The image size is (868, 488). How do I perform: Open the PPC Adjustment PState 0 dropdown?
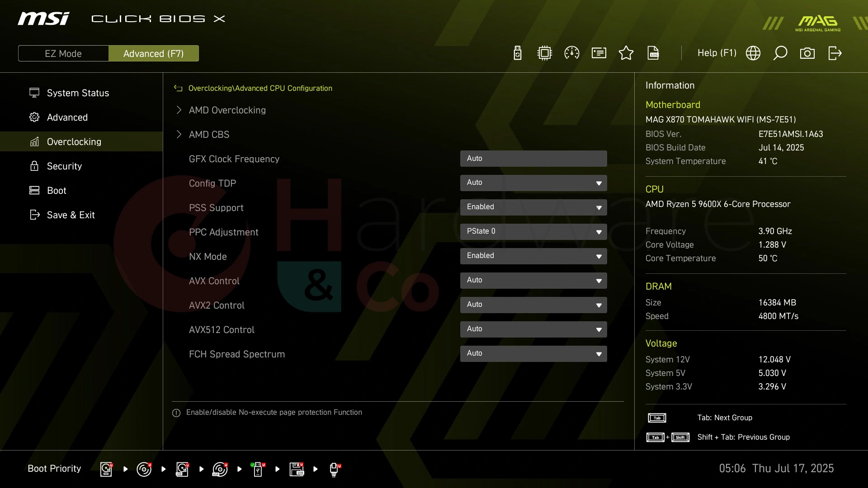point(533,232)
